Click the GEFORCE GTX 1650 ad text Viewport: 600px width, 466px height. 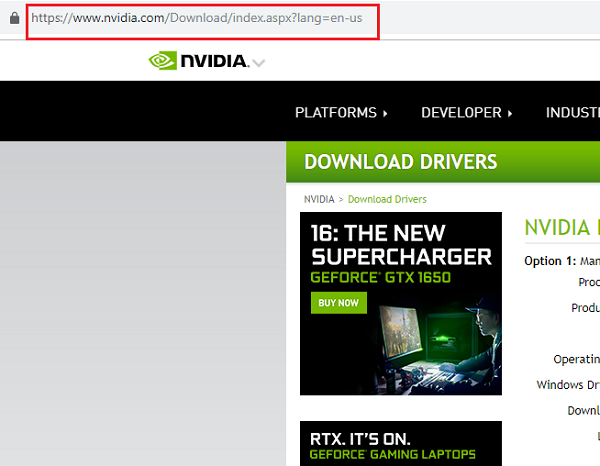click(380, 276)
